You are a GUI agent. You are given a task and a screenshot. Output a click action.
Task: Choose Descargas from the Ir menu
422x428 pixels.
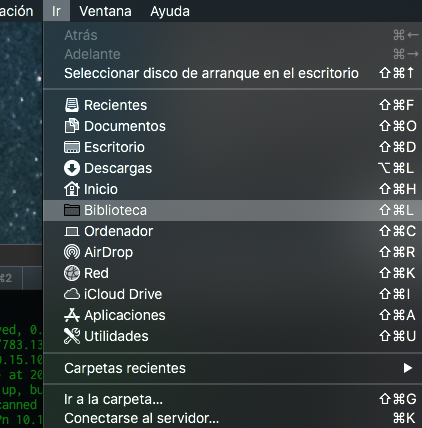pos(232,168)
